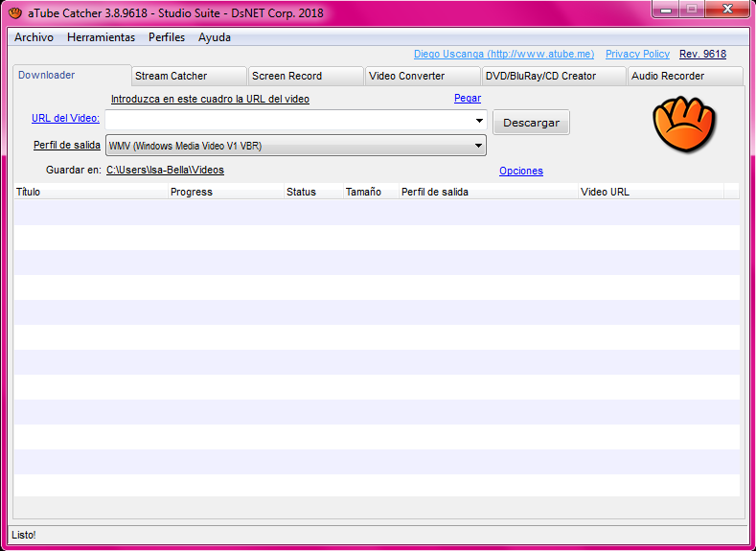Click the Perfil de salida column header
The width and height of the screenshot is (756, 551).
488,192
